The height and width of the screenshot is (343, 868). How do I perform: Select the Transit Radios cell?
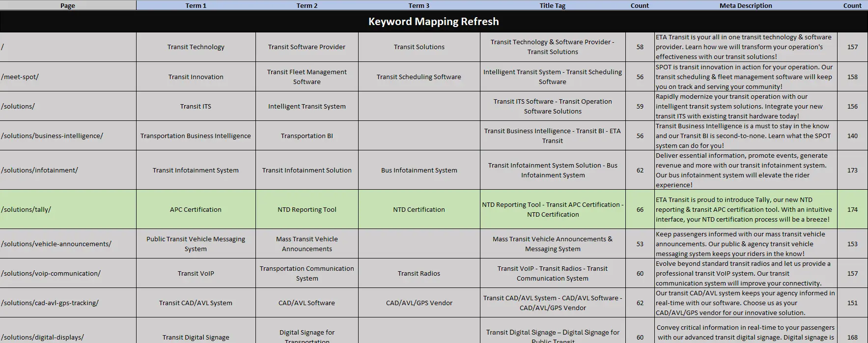419,273
